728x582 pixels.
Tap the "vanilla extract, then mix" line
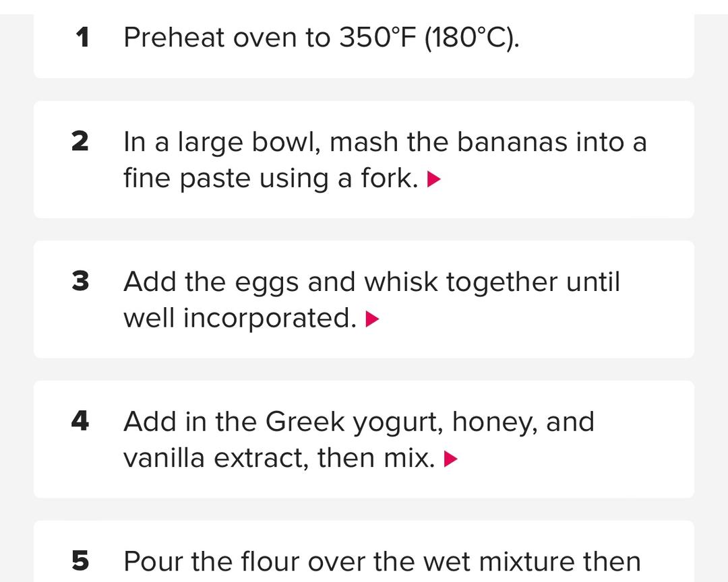[279, 458]
